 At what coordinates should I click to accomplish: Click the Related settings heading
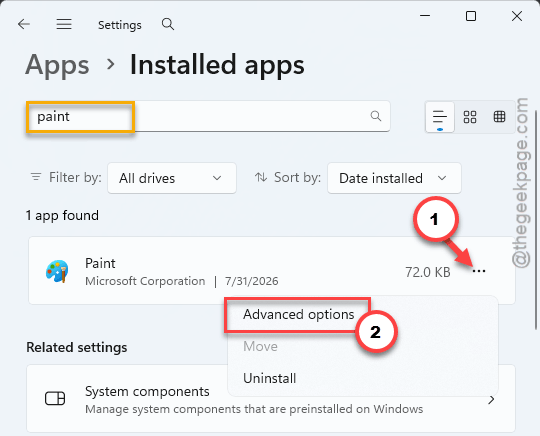point(77,347)
